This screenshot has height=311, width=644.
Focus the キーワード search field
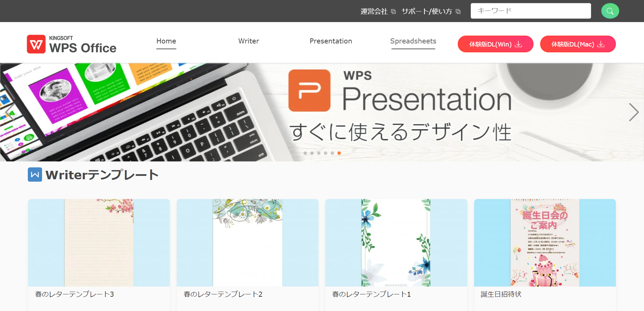[x=531, y=11]
